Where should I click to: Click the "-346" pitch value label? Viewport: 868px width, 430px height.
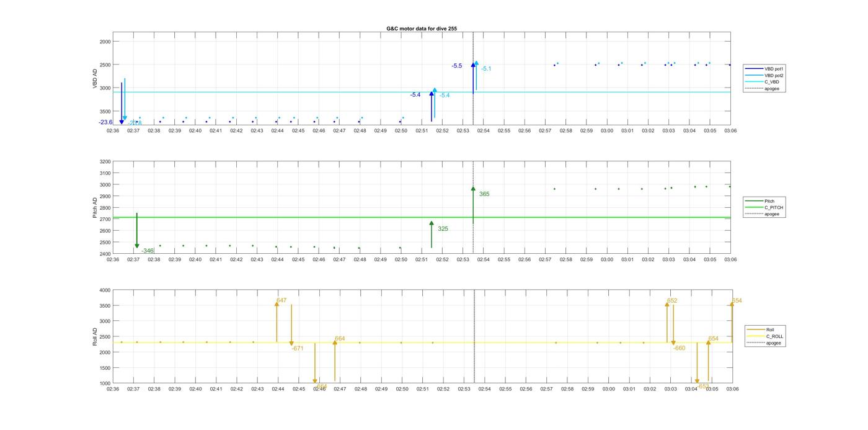coord(148,251)
